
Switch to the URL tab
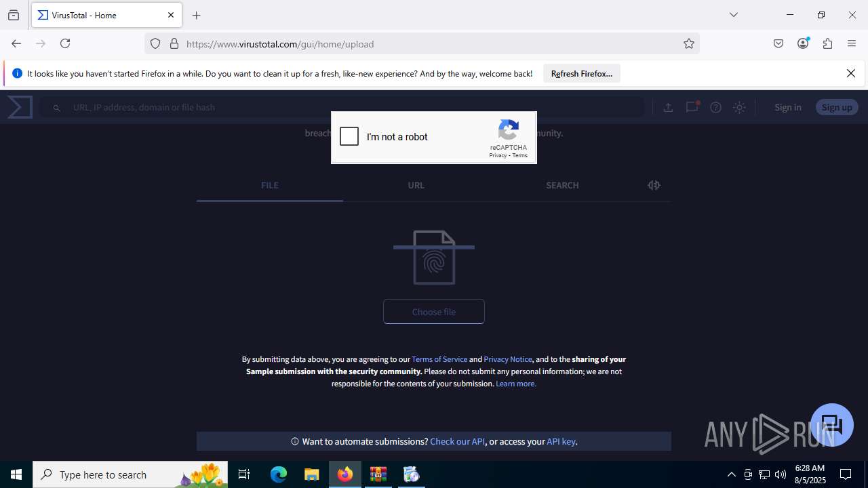click(x=416, y=185)
